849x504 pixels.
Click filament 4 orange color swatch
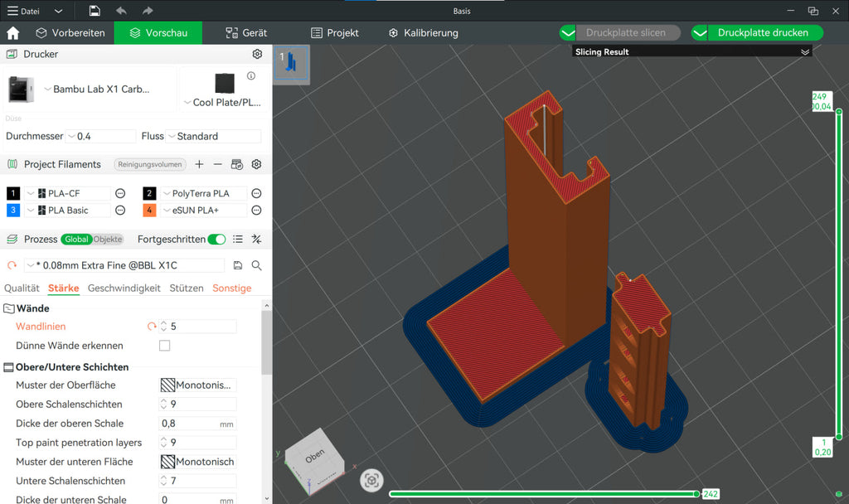click(149, 210)
